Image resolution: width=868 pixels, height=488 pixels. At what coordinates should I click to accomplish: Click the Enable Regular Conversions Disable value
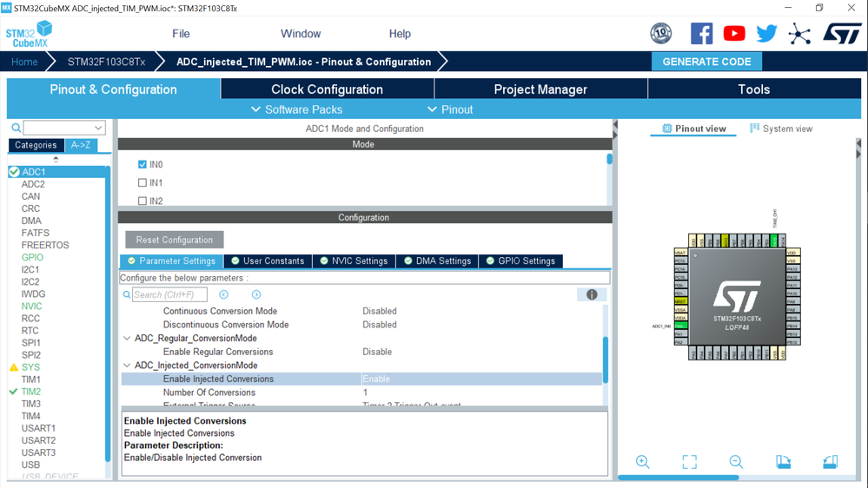click(377, 352)
